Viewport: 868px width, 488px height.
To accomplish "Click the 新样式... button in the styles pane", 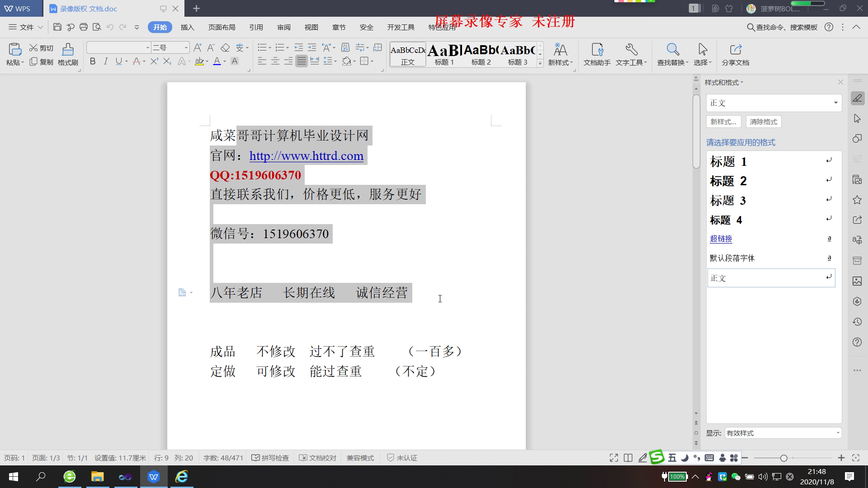I will [x=723, y=122].
